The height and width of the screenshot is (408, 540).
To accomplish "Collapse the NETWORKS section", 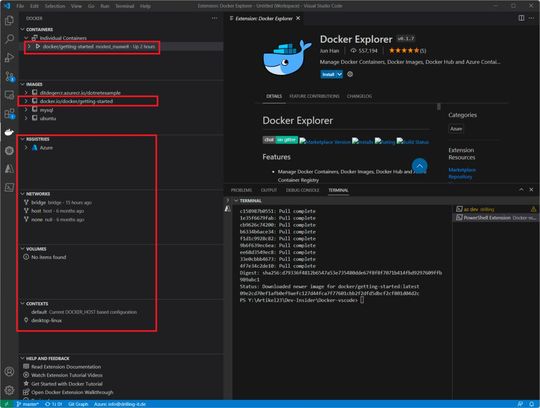I will (23, 194).
